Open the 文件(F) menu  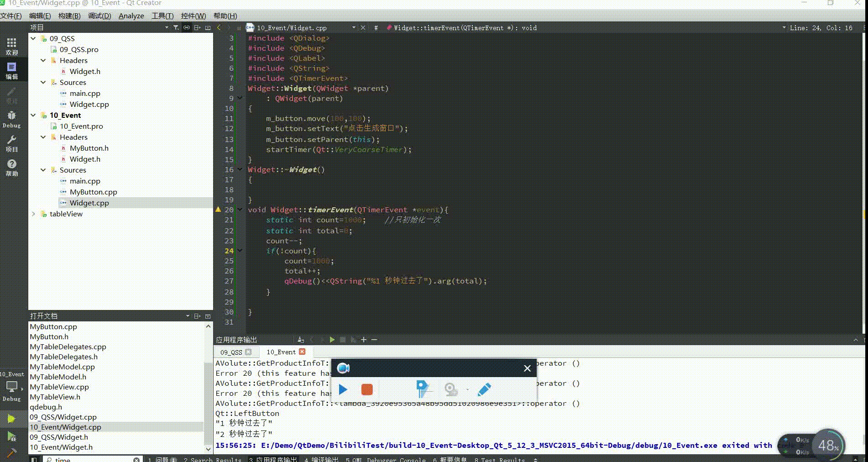pos(11,16)
